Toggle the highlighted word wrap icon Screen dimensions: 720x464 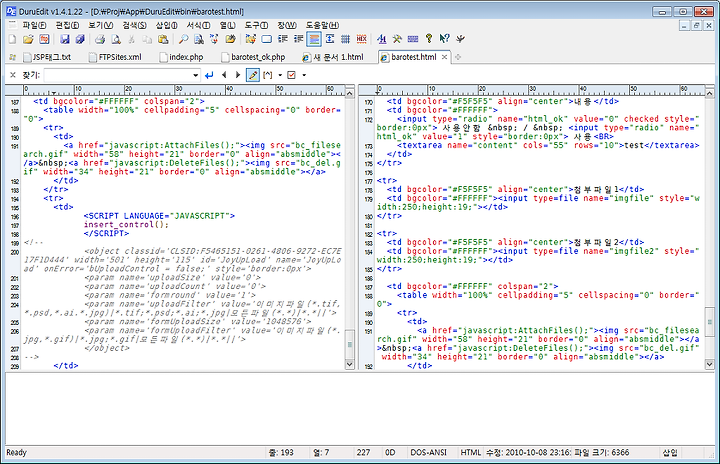click(x=314, y=39)
